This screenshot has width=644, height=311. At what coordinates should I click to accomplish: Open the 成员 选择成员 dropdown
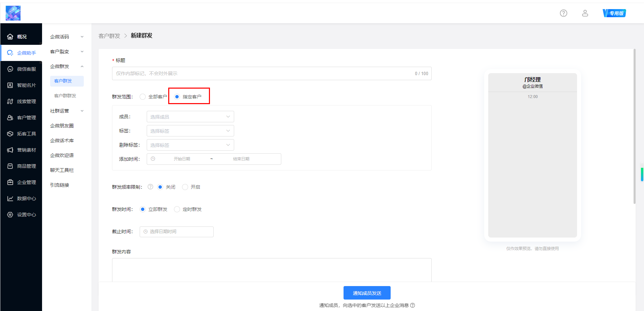tap(190, 117)
